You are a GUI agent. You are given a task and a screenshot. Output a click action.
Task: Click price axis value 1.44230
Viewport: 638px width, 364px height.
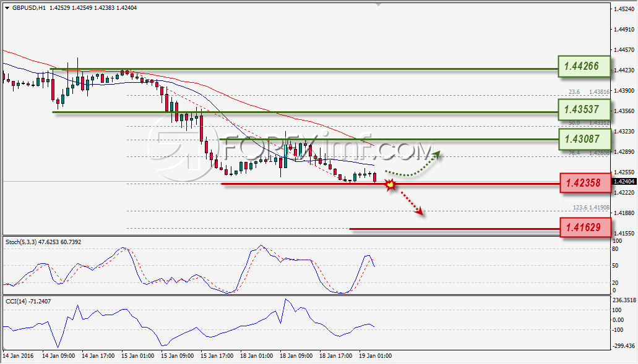pyautogui.click(x=624, y=70)
